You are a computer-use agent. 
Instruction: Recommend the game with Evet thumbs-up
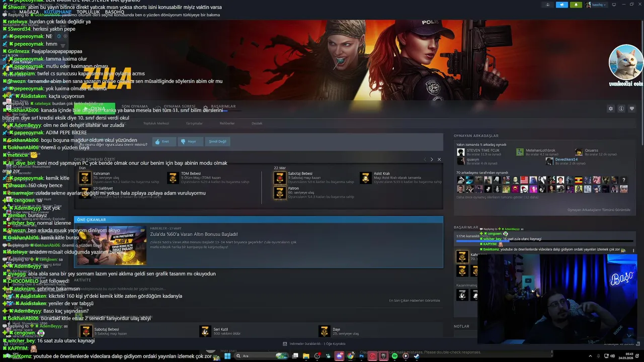click(x=164, y=142)
